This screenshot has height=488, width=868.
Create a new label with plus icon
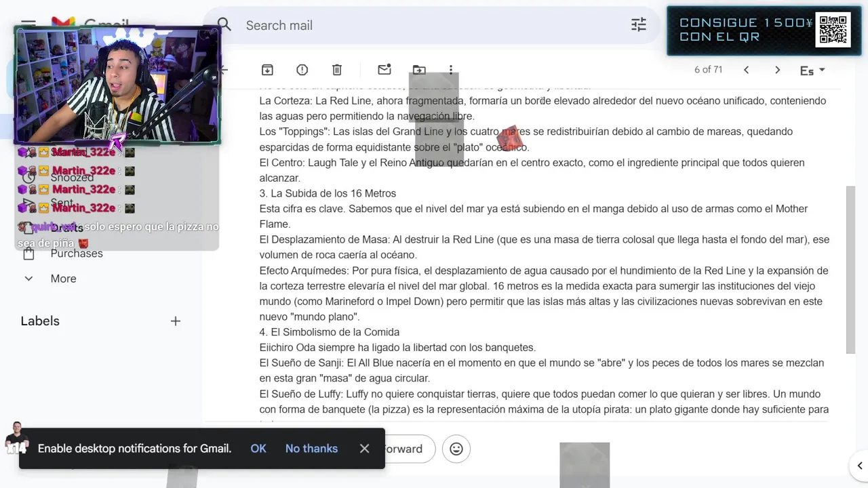coord(176,321)
